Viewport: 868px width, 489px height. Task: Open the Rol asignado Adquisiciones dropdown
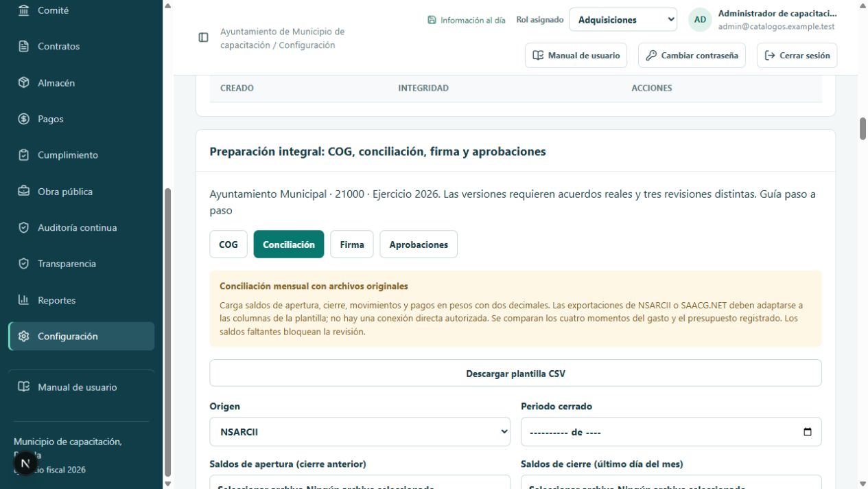pyautogui.click(x=623, y=20)
